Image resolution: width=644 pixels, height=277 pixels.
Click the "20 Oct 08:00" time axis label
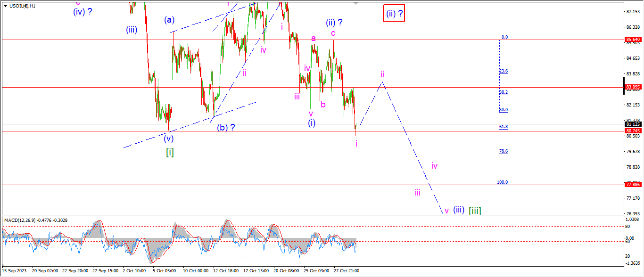click(286, 271)
